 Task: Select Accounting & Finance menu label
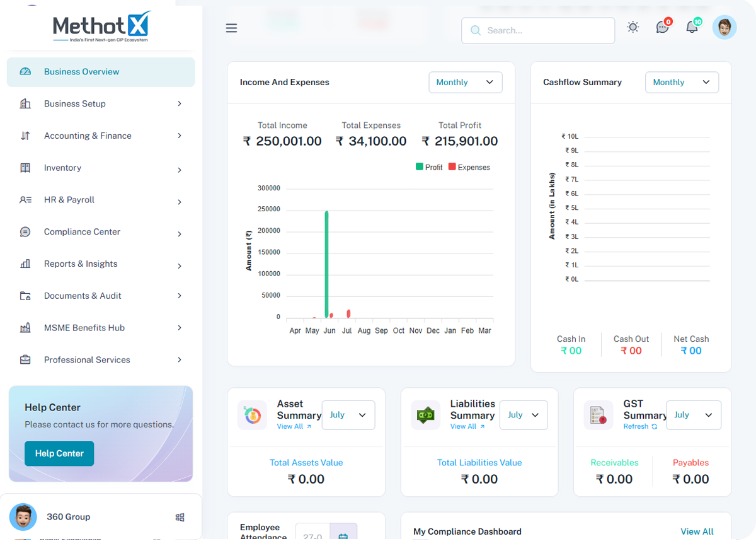[88, 136]
